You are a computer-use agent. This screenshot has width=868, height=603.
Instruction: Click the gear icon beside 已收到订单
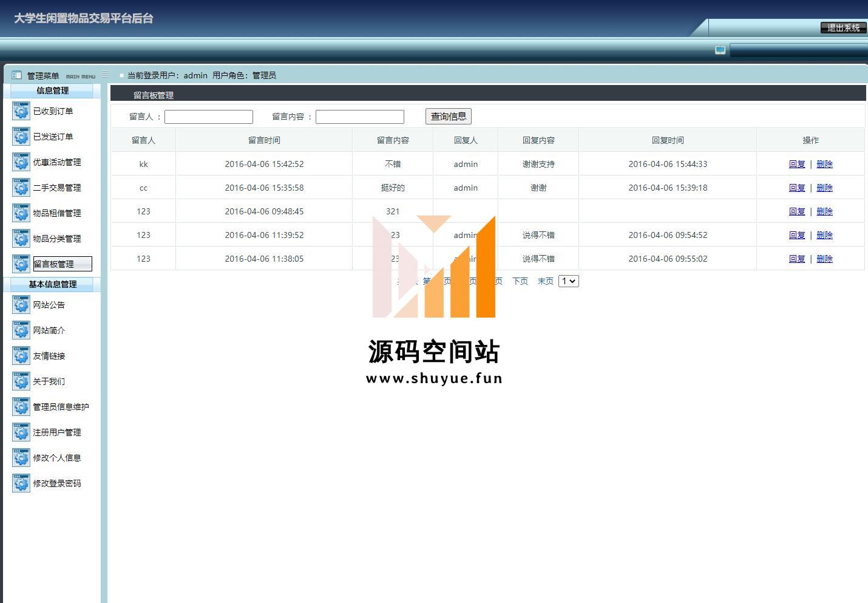pyautogui.click(x=21, y=111)
